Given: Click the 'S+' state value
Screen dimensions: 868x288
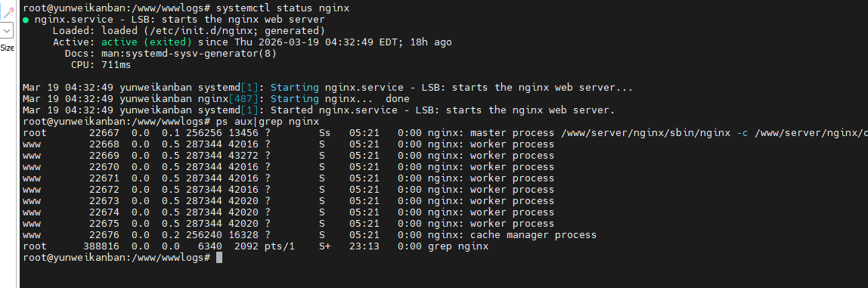Looking at the screenshot, I should (325, 246).
